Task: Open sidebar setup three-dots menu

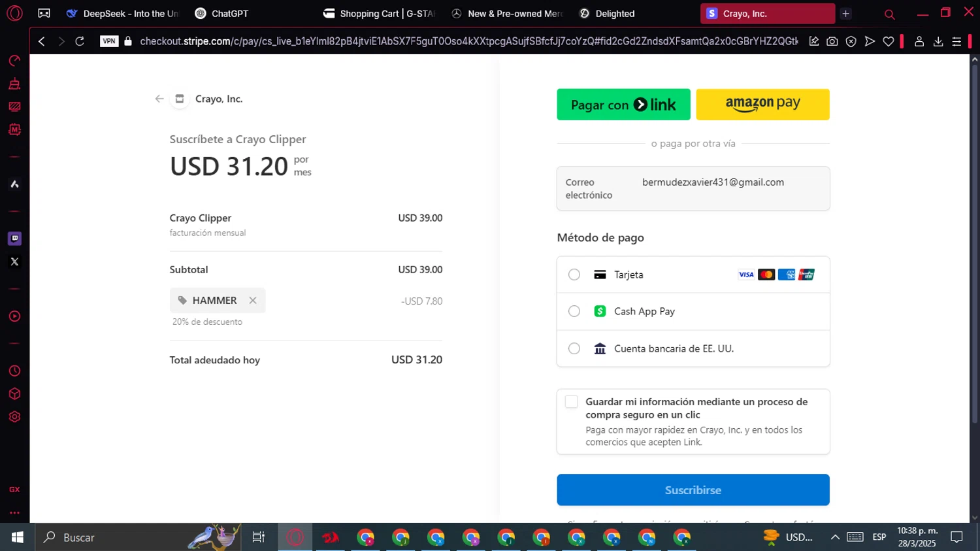Action: (x=14, y=512)
